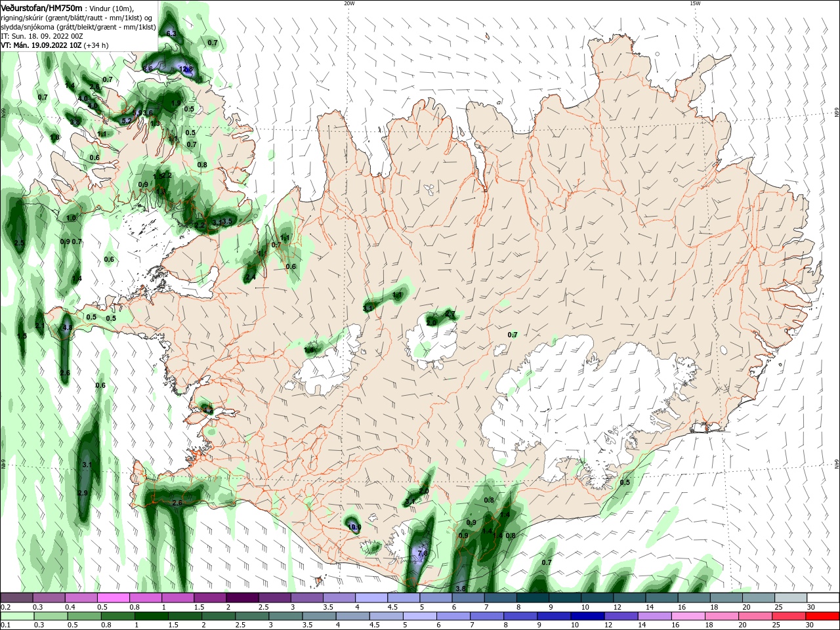Pick the dark purple 2 to 2.5 snow swatch
This screenshot has height=630, width=840.
tap(242, 598)
